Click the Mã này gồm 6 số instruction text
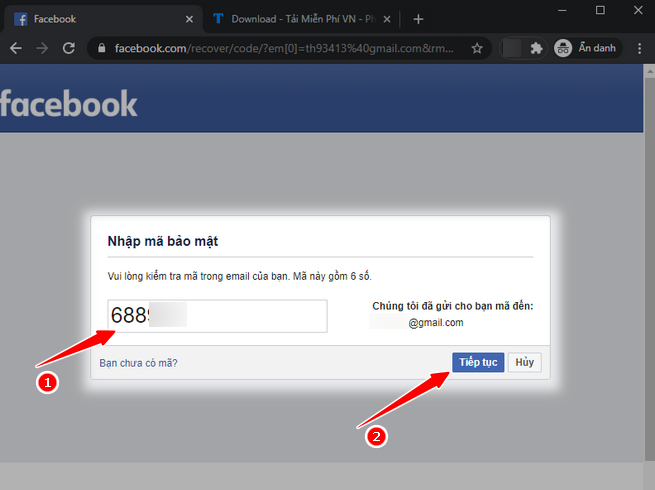The width and height of the screenshot is (655, 490). coord(332,276)
